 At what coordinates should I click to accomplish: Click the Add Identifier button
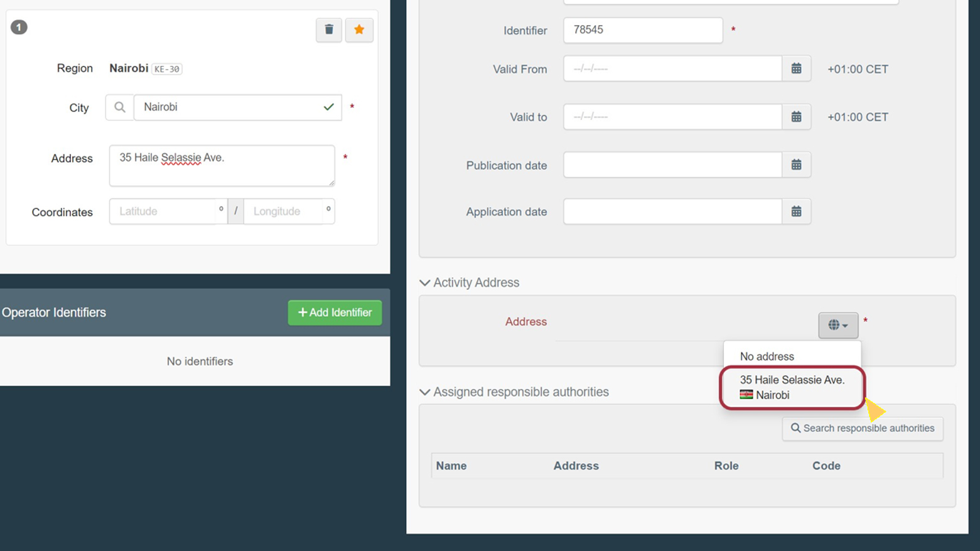click(x=335, y=313)
